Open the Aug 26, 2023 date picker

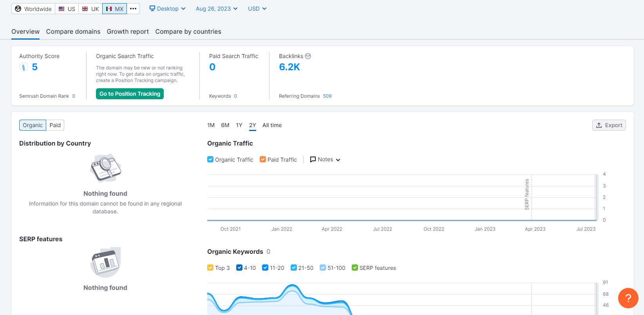[x=217, y=9]
